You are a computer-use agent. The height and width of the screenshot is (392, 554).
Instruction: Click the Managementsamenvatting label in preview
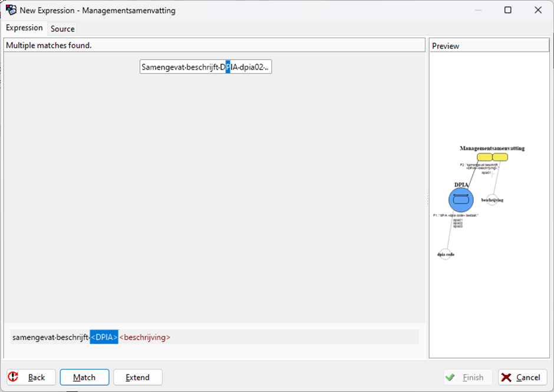pyautogui.click(x=492, y=149)
